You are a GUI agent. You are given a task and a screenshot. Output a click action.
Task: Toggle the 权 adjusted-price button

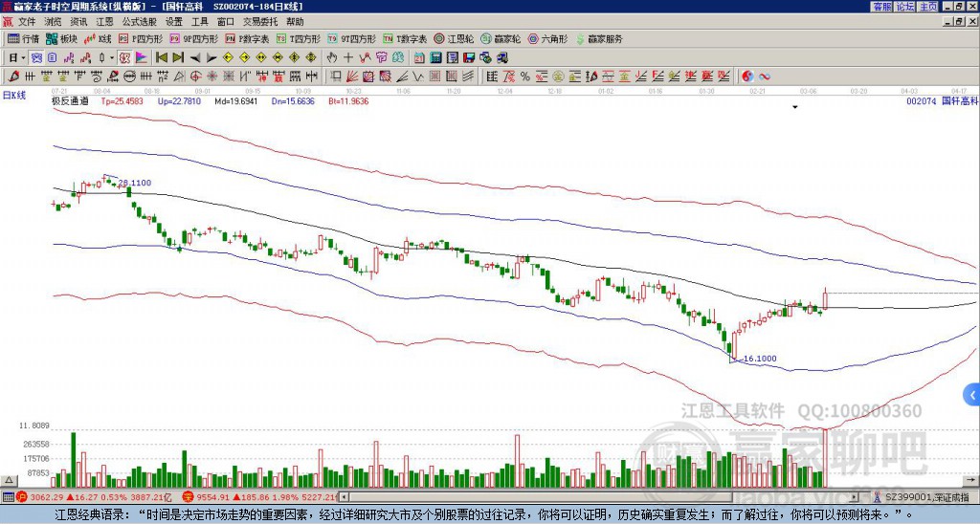(124, 58)
